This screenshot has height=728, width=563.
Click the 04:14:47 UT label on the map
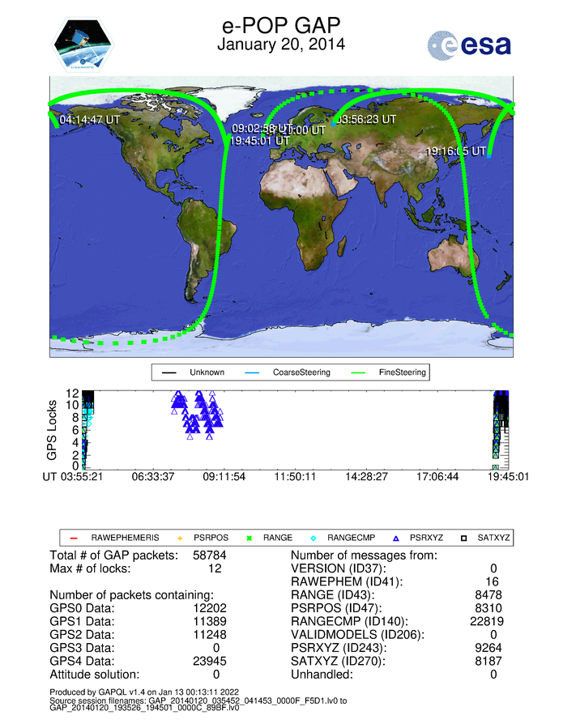pyautogui.click(x=90, y=120)
